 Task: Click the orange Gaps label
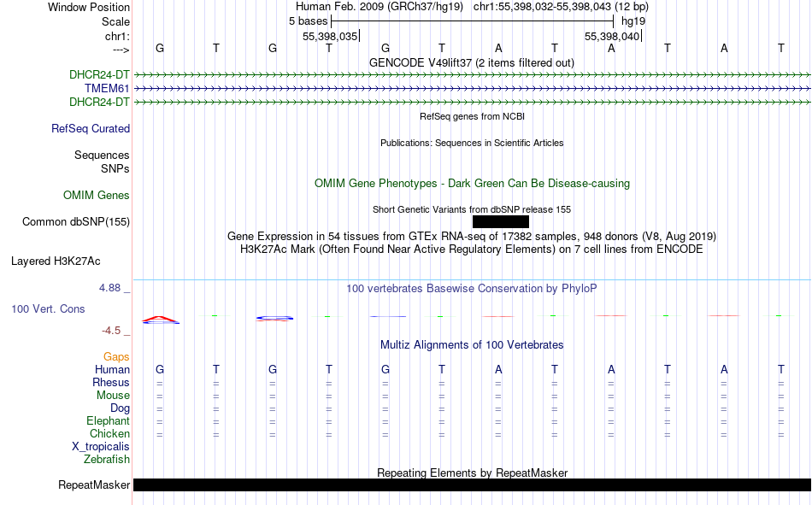[116, 356]
